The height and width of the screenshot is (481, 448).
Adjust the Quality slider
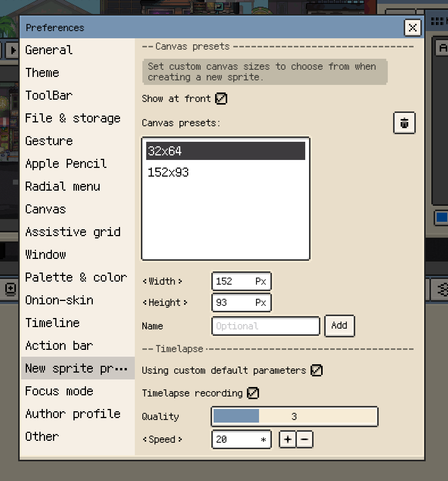294,417
